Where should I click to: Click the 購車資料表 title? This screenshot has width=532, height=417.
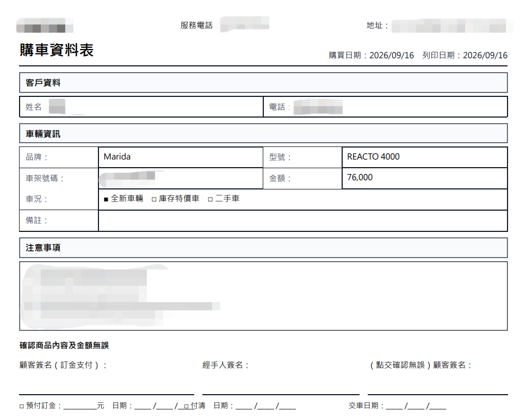click(x=57, y=50)
